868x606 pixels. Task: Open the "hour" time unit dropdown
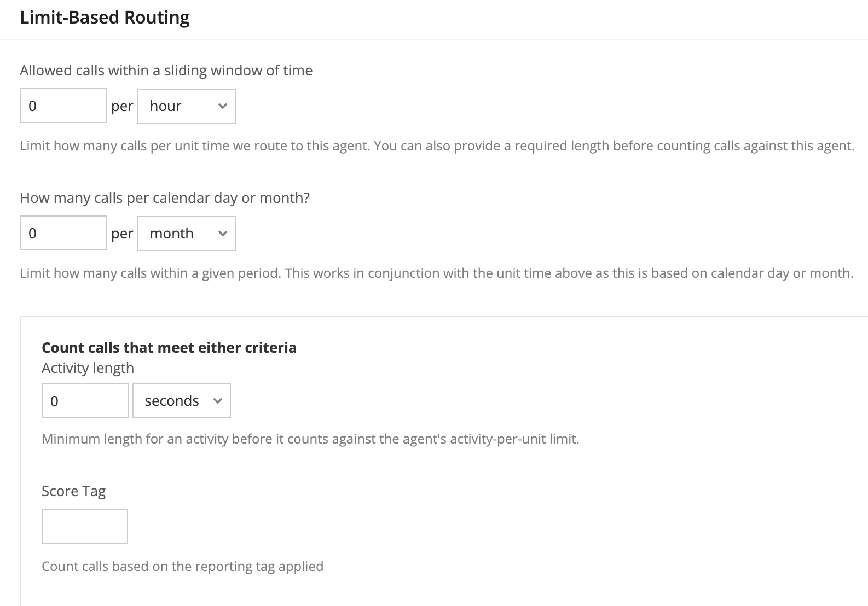[x=187, y=106]
